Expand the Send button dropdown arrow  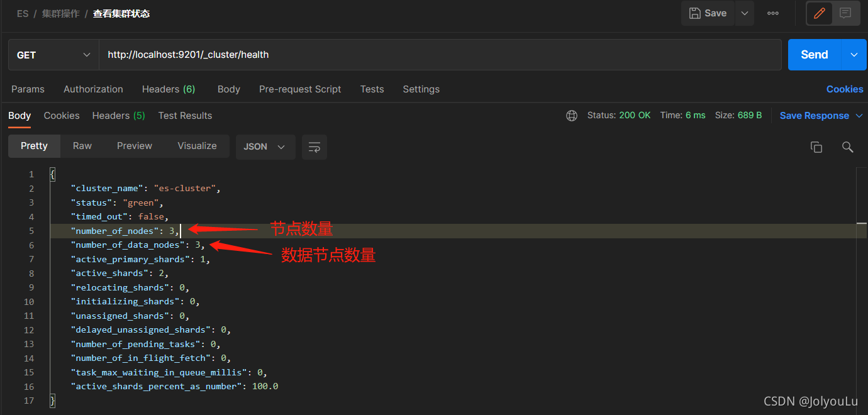click(x=854, y=55)
